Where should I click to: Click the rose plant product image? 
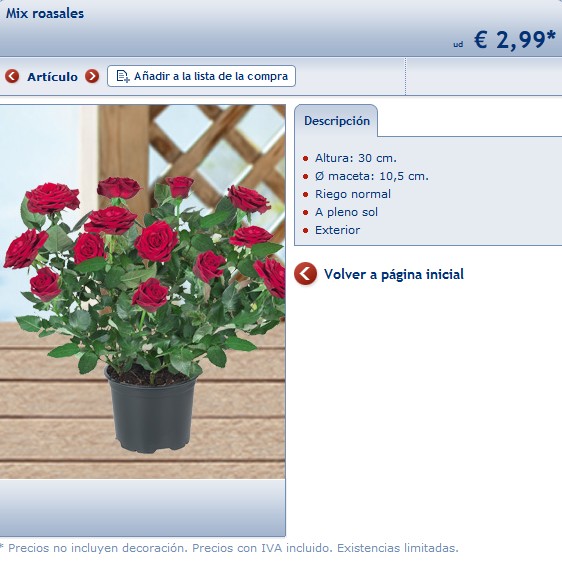[143, 292]
